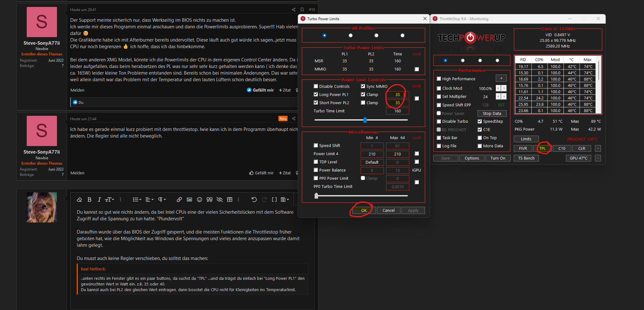
Task: Enable High Performance in ThrottleStop
Action: 439,79
